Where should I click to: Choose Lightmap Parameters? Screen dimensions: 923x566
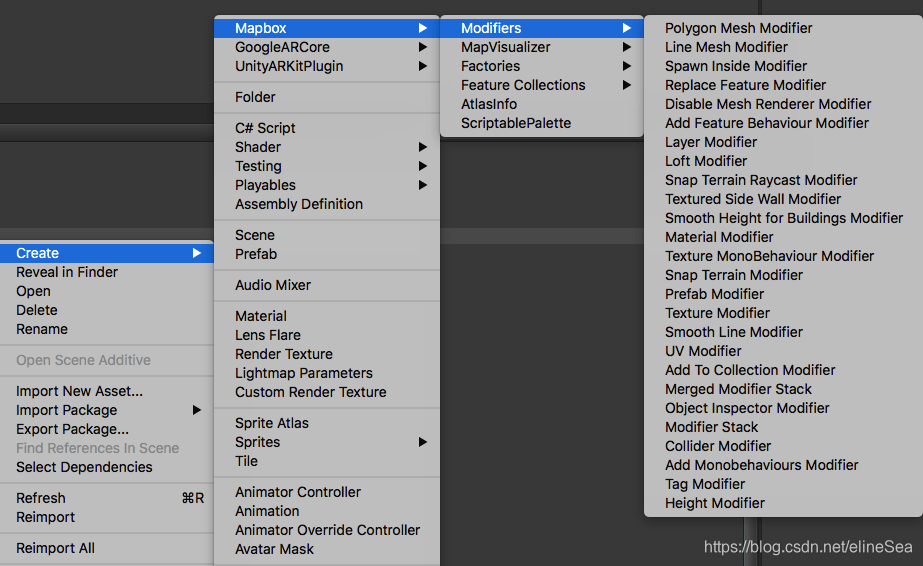click(x=327, y=373)
